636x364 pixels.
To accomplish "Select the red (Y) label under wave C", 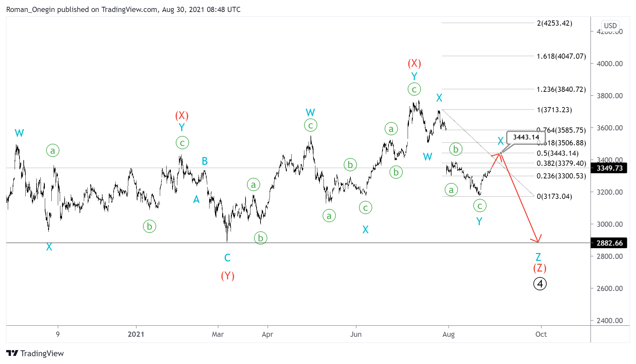I will (227, 276).
